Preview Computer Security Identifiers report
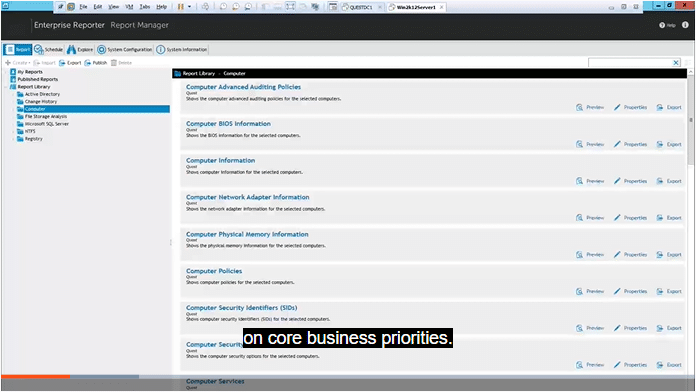696x392 pixels. [x=590, y=329]
